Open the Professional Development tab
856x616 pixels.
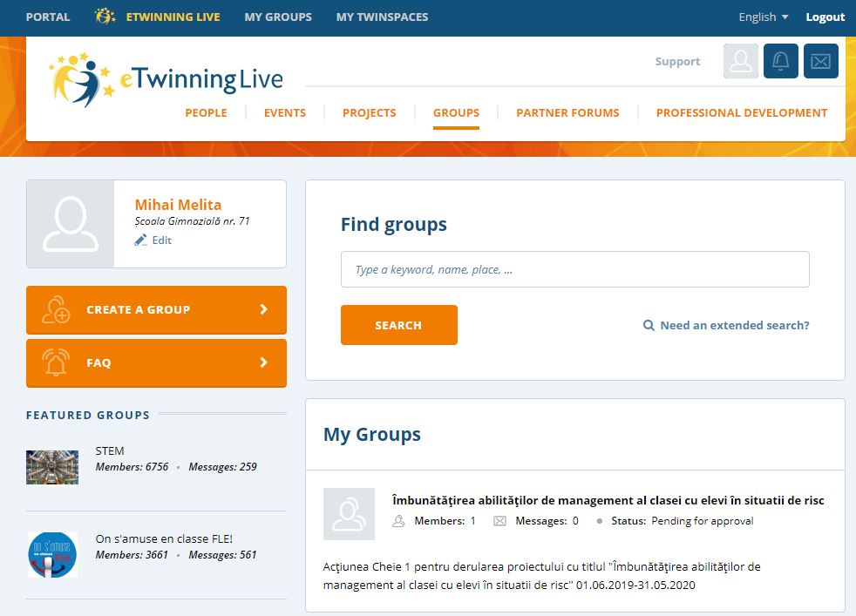(742, 113)
